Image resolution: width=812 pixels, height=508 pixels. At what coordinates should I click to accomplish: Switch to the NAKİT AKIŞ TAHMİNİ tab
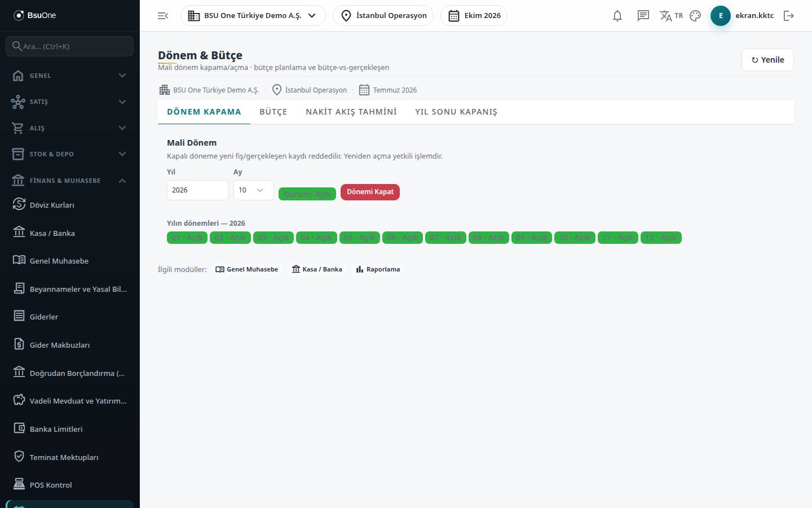click(x=351, y=112)
